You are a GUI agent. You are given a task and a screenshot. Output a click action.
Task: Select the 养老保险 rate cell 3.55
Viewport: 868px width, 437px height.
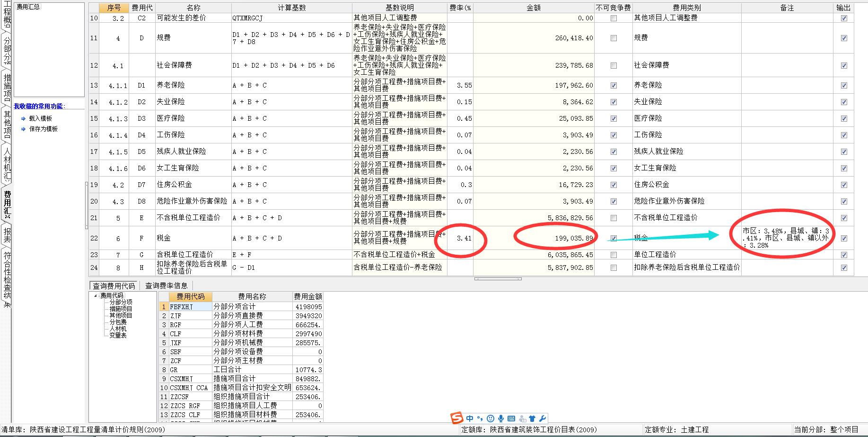(x=460, y=86)
